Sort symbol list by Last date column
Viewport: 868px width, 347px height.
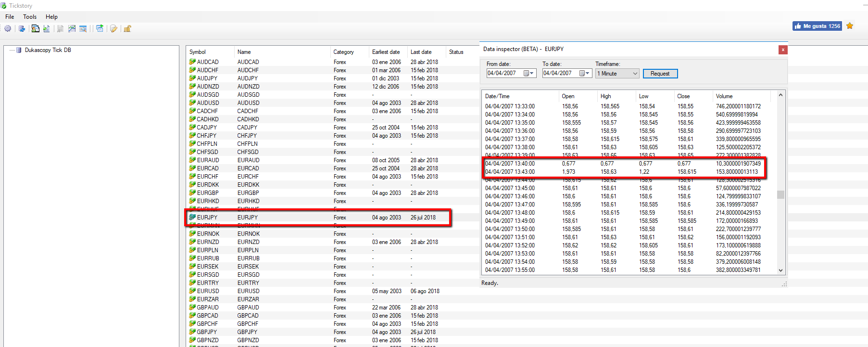click(x=427, y=52)
